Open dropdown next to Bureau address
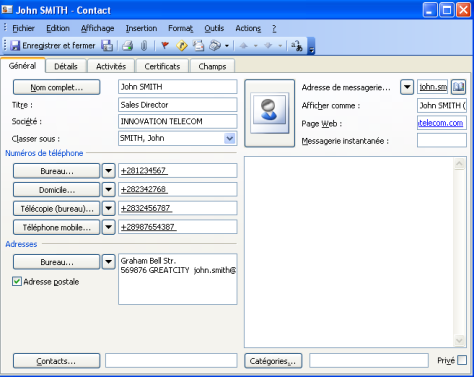Screen dimensions: 474x377 click(108, 262)
